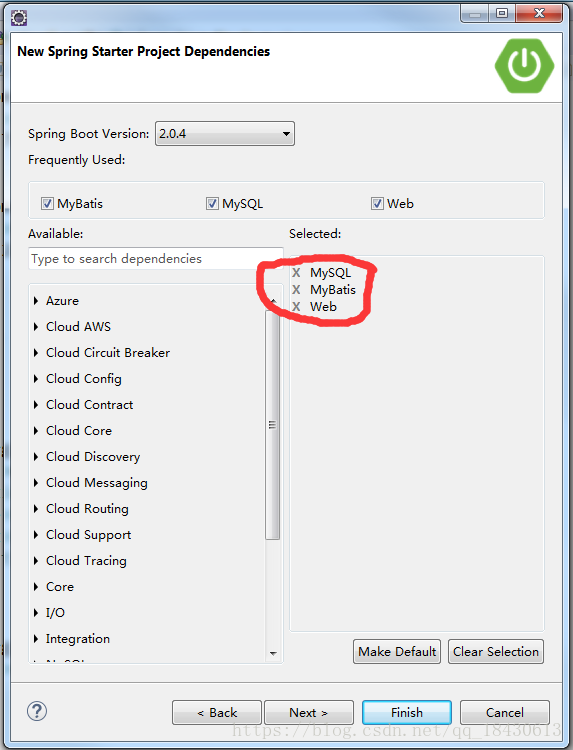Expand the Cloud Contract category
This screenshot has height=750, width=573.
[36, 405]
